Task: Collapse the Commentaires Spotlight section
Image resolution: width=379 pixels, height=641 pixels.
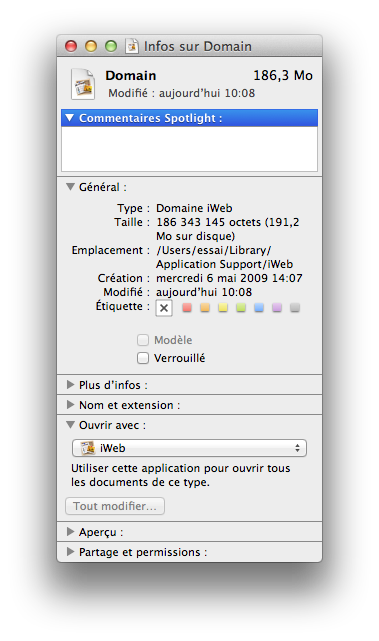Action: coord(70,118)
